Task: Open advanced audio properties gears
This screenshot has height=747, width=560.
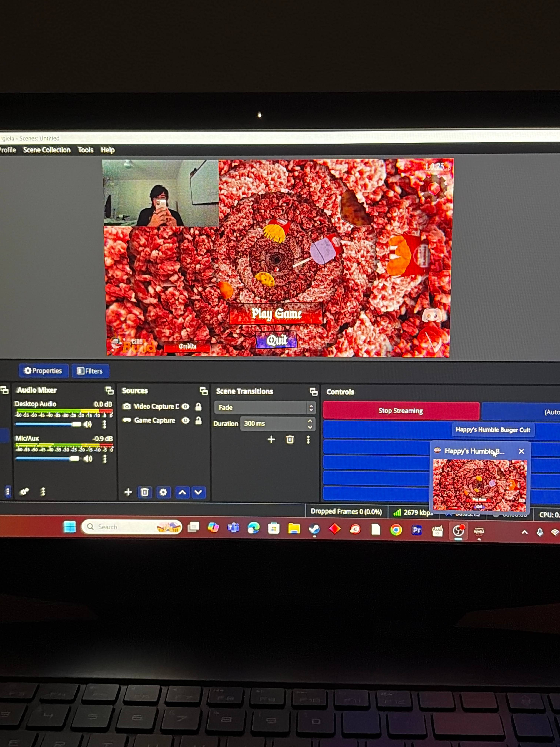Action: [x=24, y=492]
